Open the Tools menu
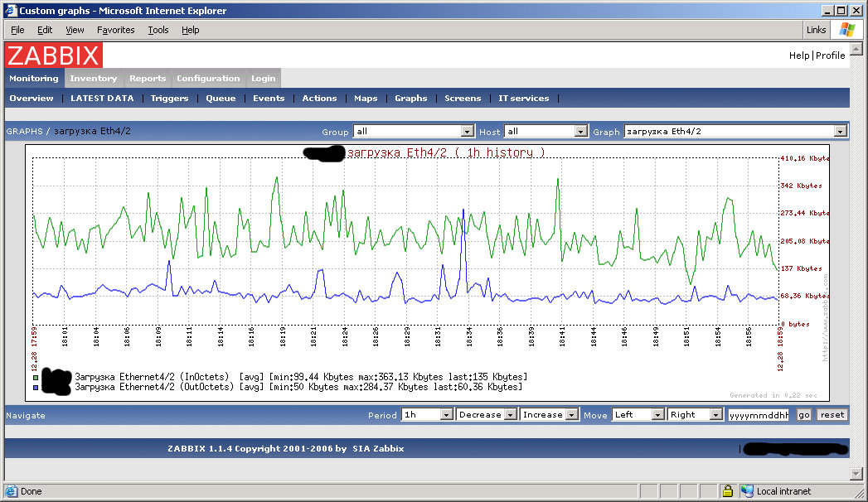This screenshot has height=502, width=868. (x=158, y=30)
